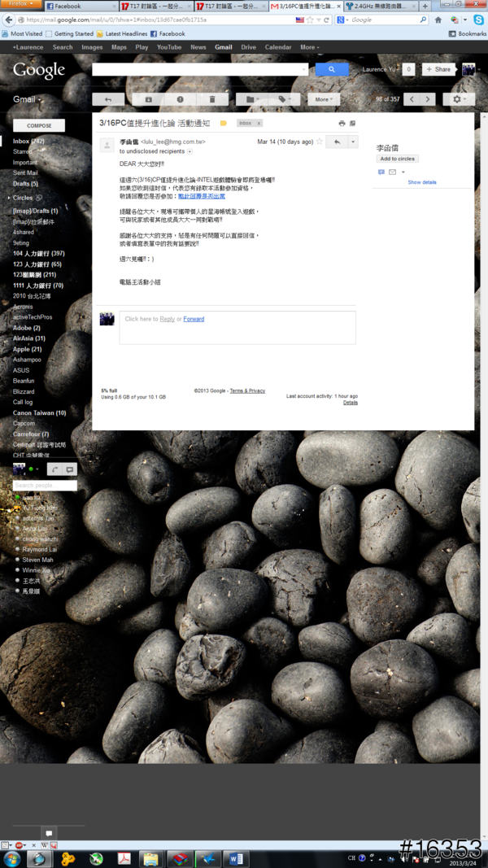Bookmark this page with the star icon
Image resolution: width=488 pixels, height=868 pixels.
click(x=310, y=20)
